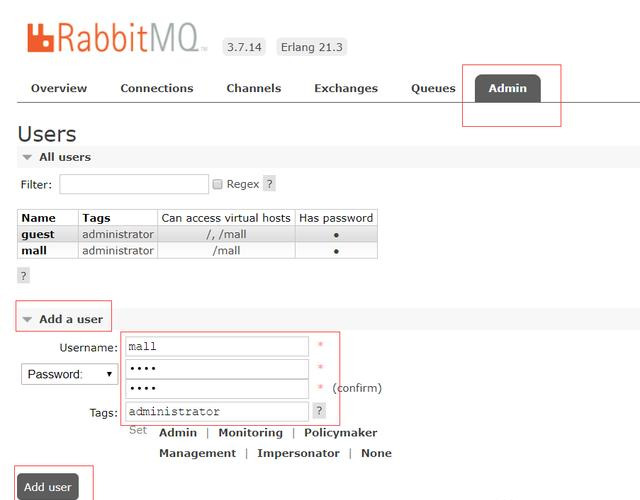Sort users by Name column header

(x=38, y=218)
